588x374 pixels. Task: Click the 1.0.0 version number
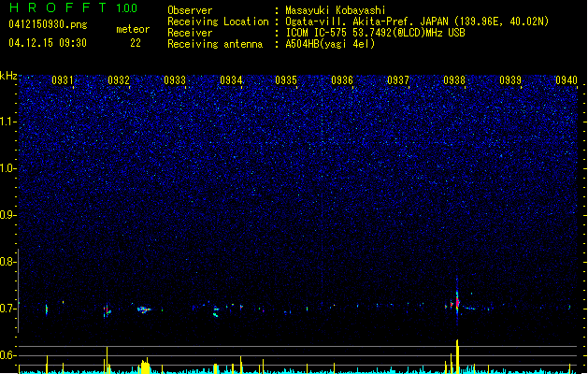pyautogui.click(x=127, y=7)
